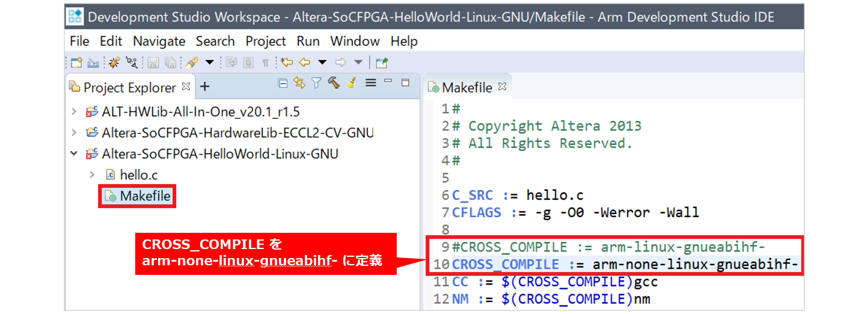Select Altera-SoCFPGA-HardwareLib-ECCL2-CV-GNU project
The image size is (868, 314).
coord(237,133)
